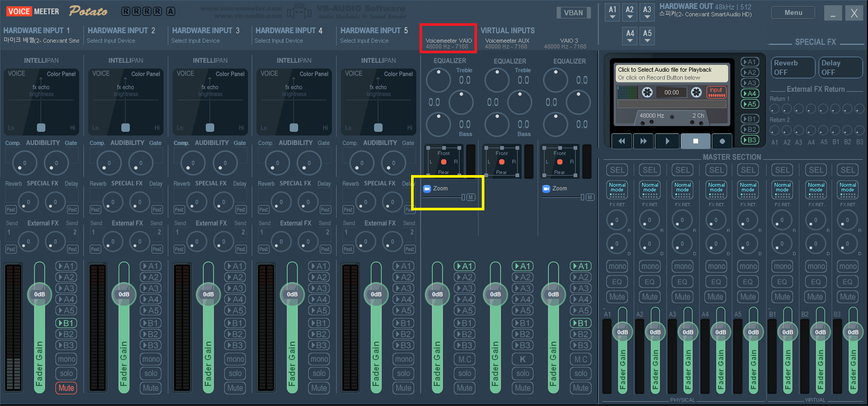The height and width of the screenshot is (406, 868).
Task: Click Hardware Input 1 Gate knob
Action: pos(56,163)
